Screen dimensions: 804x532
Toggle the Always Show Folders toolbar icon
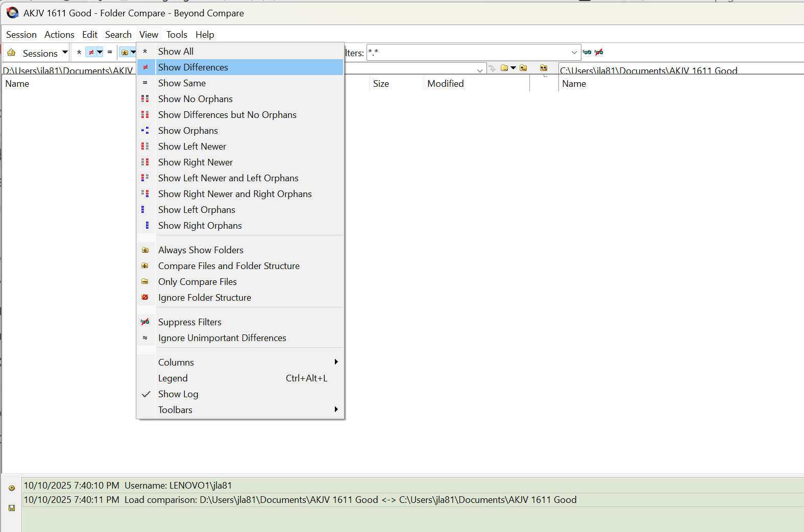pos(125,52)
